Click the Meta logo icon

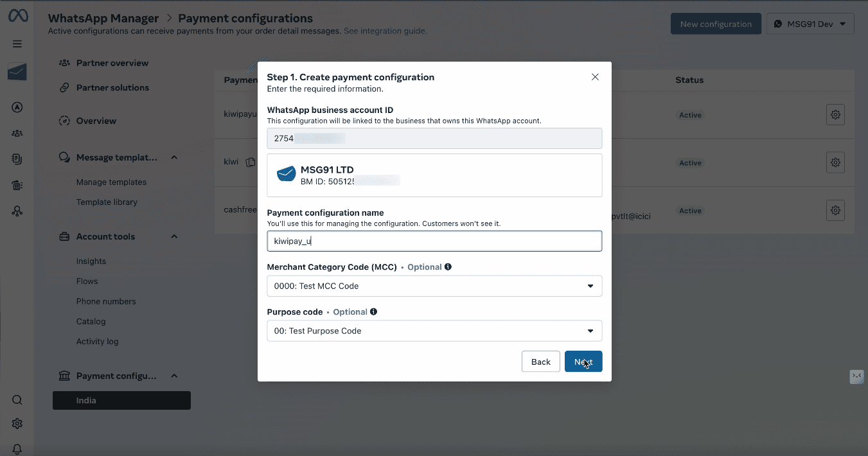tap(17, 16)
